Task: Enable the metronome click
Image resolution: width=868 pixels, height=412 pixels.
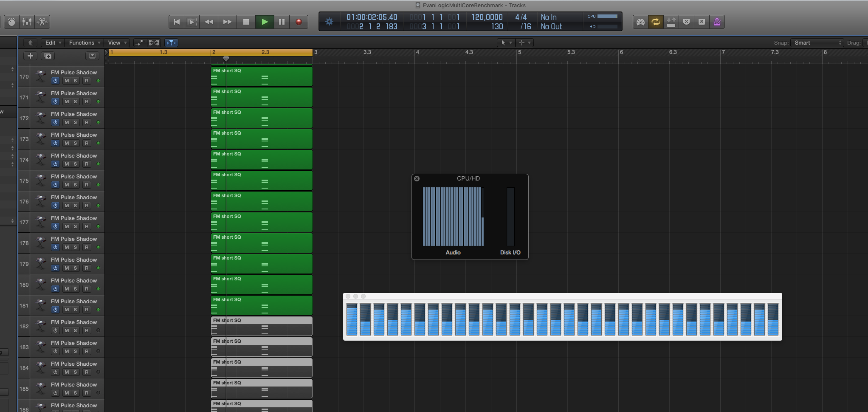Action: click(x=717, y=22)
